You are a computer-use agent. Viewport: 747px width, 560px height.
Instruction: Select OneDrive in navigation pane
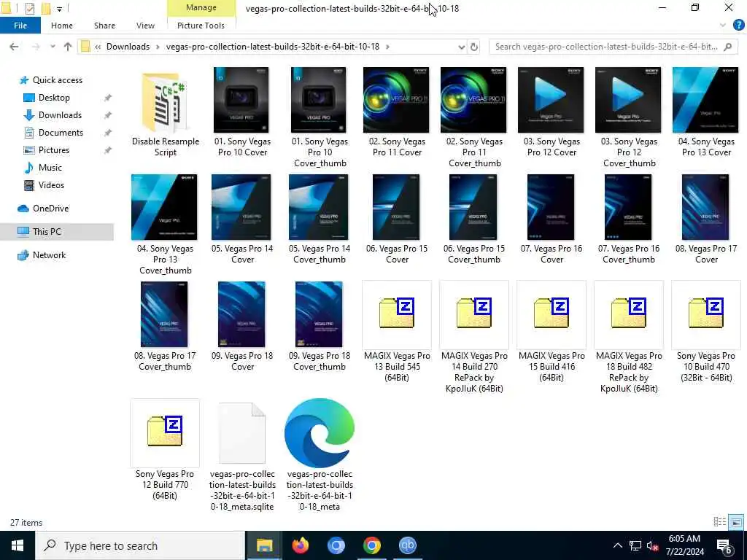(x=50, y=209)
